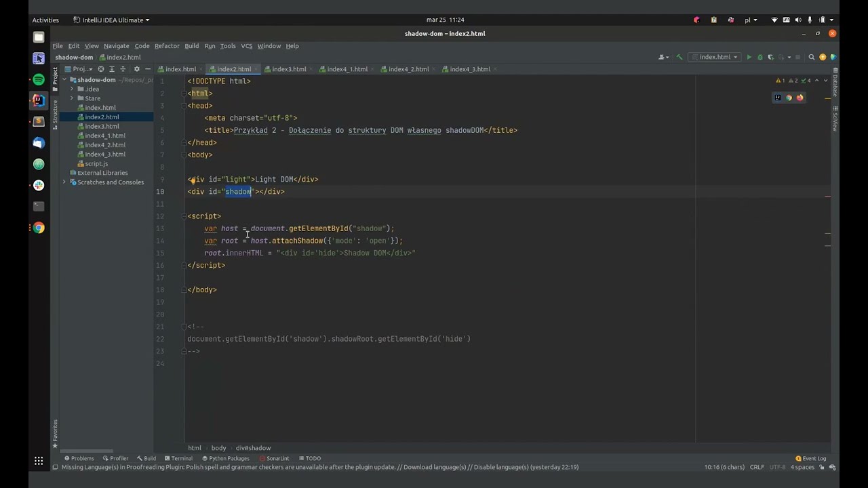
Task: Open the Refactor menu
Action: 167,46
